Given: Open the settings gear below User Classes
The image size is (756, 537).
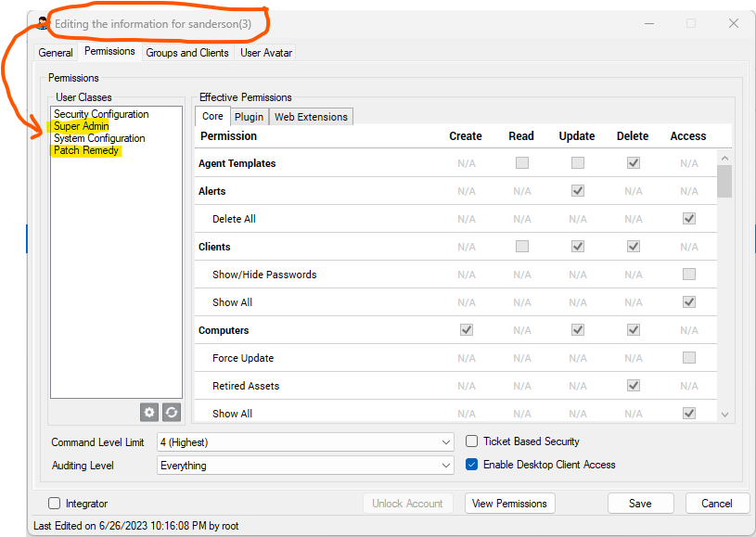Looking at the screenshot, I should click(149, 412).
